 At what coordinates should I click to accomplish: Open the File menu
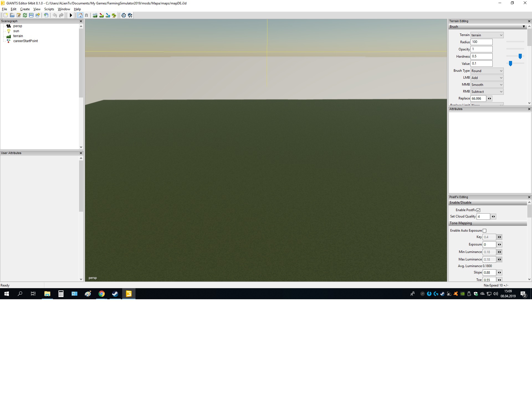[x=4, y=9]
